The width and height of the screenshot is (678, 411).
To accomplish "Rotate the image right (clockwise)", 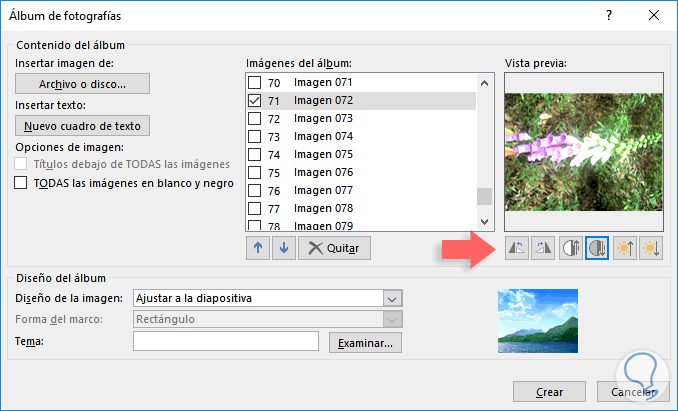I will 544,248.
